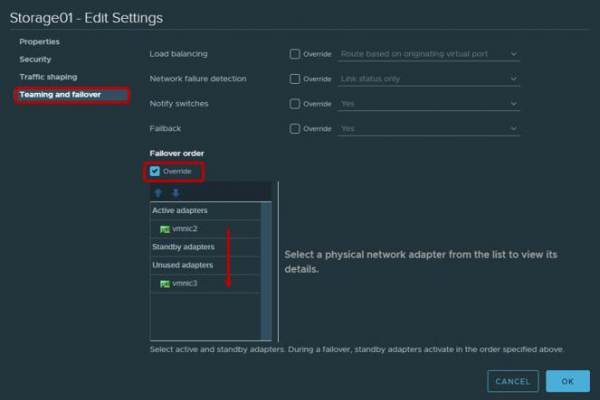Image resolution: width=600 pixels, height=400 pixels.
Task: Enable Load balancing override checkbox
Action: (x=294, y=54)
